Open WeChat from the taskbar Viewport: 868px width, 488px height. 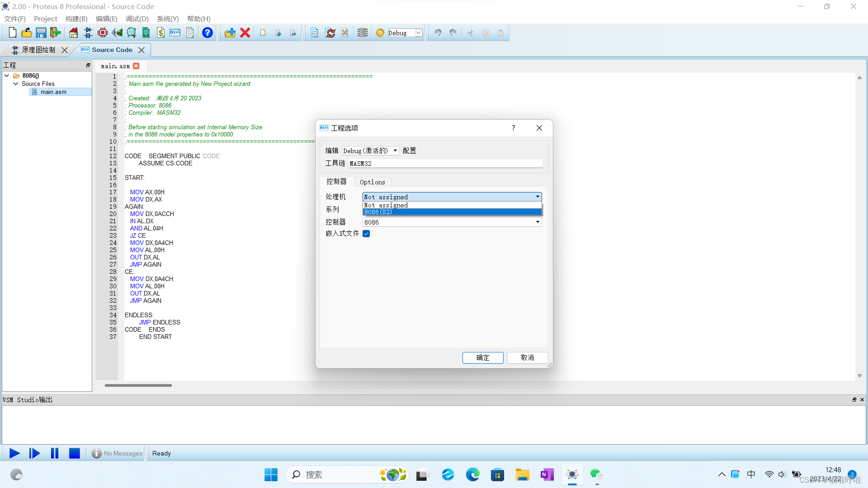[596, 474]
